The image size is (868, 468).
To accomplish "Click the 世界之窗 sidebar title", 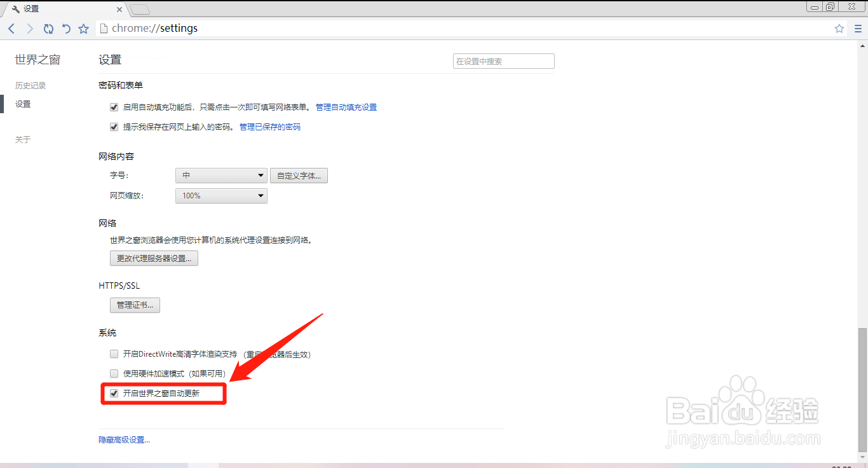I will click(37, 60).
